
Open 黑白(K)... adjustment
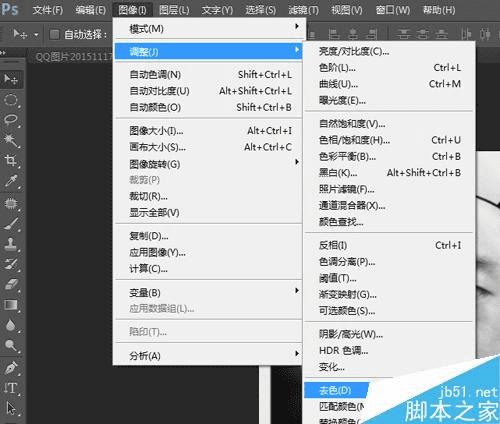pos(389,173)
